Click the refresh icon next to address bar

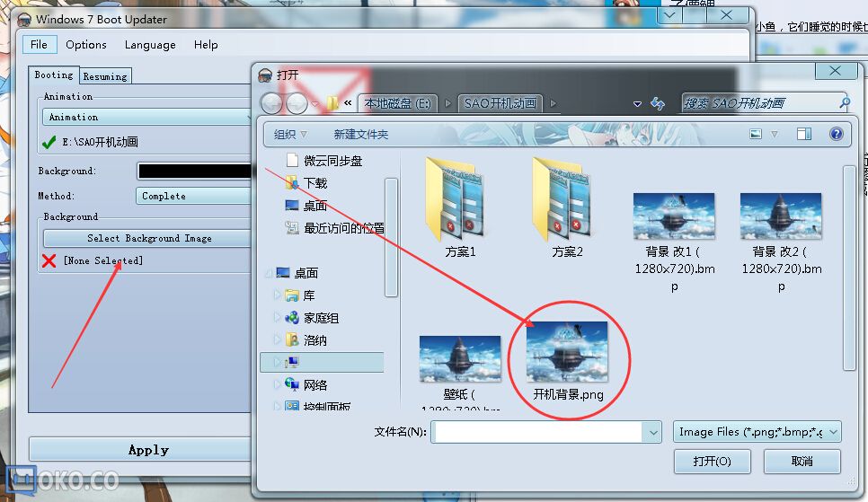click(658, 103)
